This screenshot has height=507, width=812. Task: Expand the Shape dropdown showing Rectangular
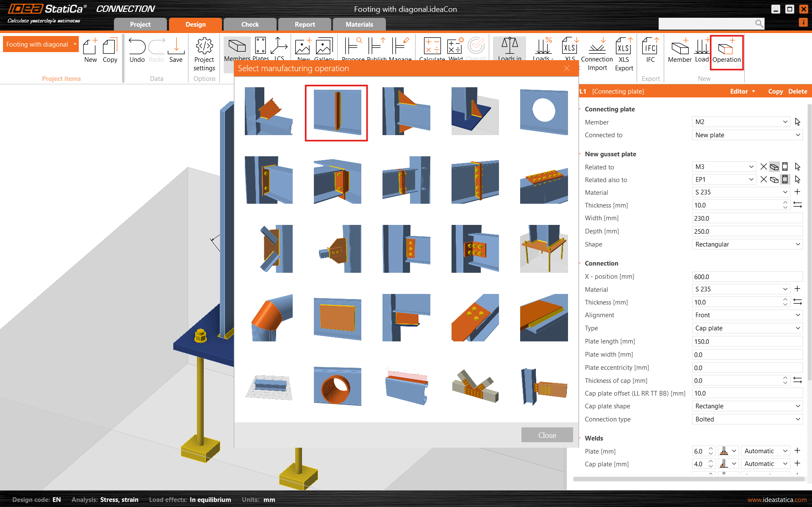(x=747, y=244)
